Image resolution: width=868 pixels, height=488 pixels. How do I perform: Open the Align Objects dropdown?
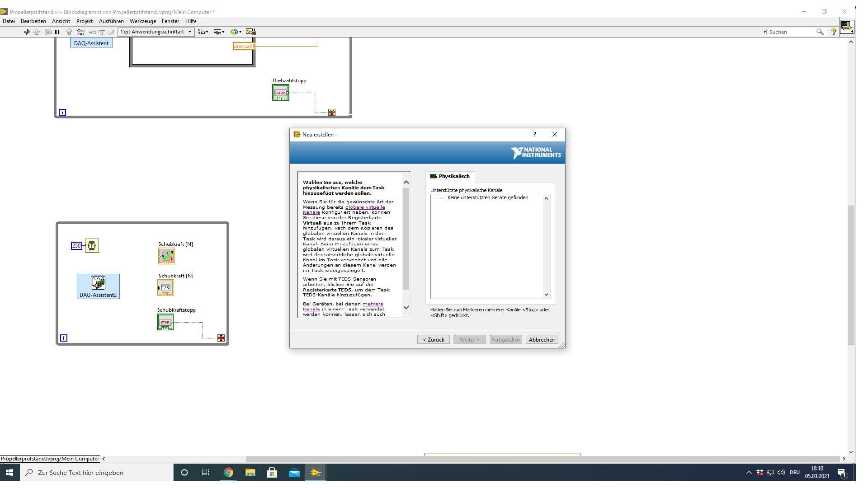(203, 32)
